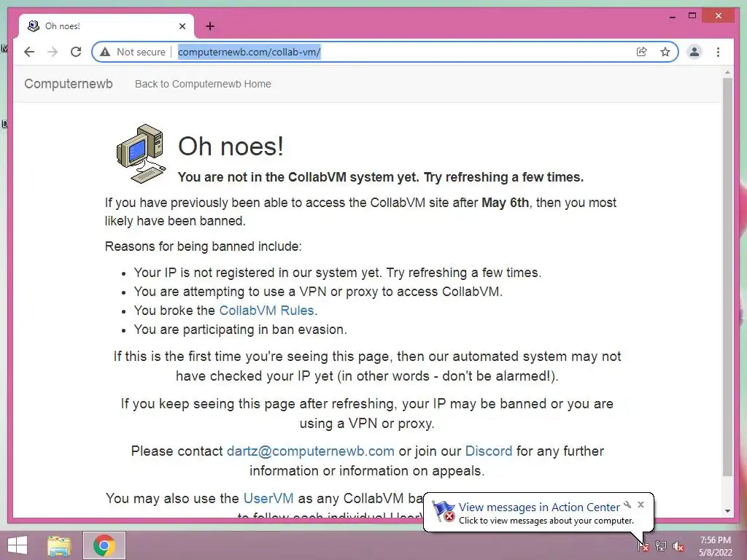
Task: Click the Not secure warning icon
Action: [x=105, y=52]
